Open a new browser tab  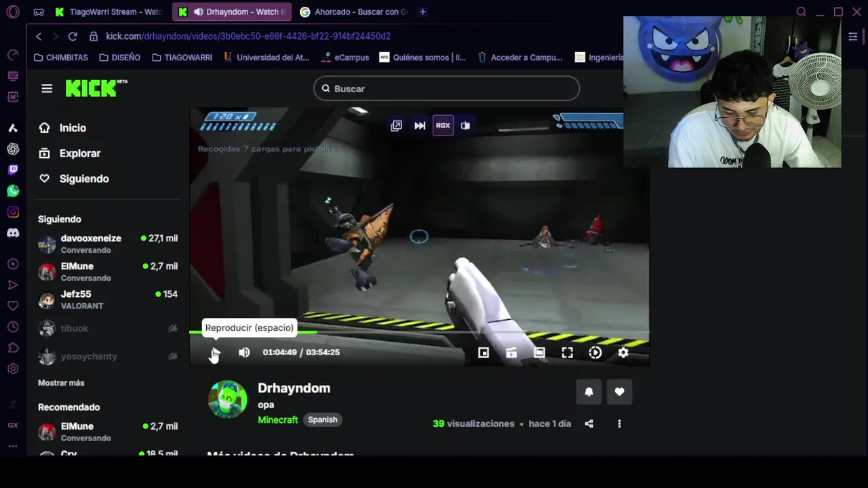click(x=422, y=12)
